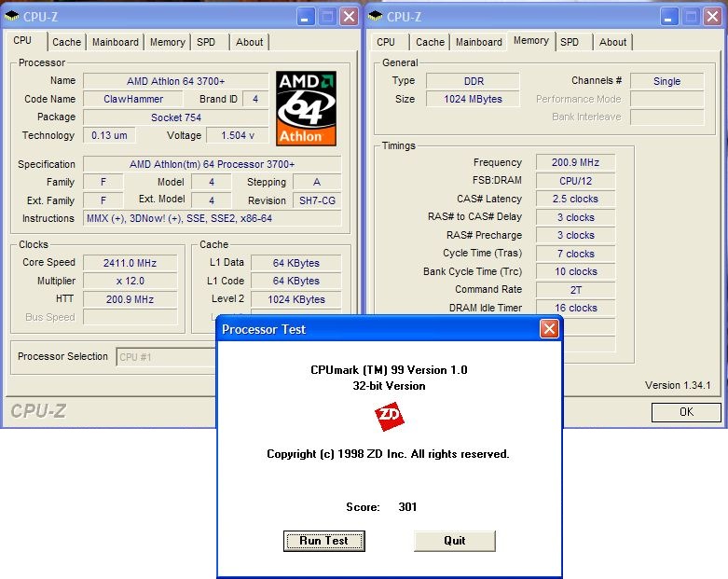Click the Command Rate value 2T
The height and width of the screenshot is (579, 728).
576,290
